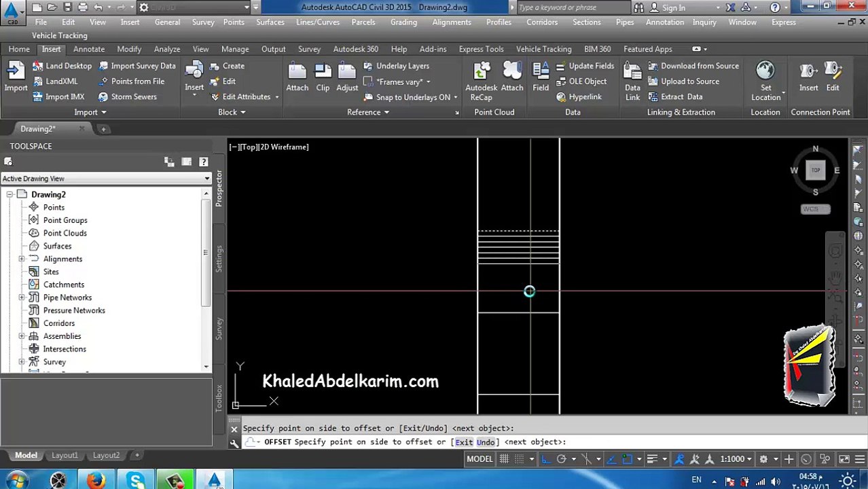Click the Undo arrow icon
This screenshot has height=489, width=868.
tap(98, 7)
